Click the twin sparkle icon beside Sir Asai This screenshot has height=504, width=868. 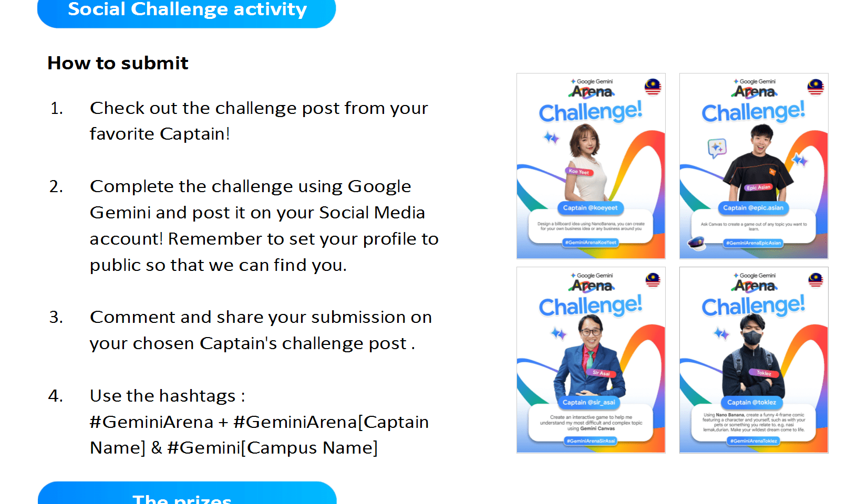coord(559,333)
